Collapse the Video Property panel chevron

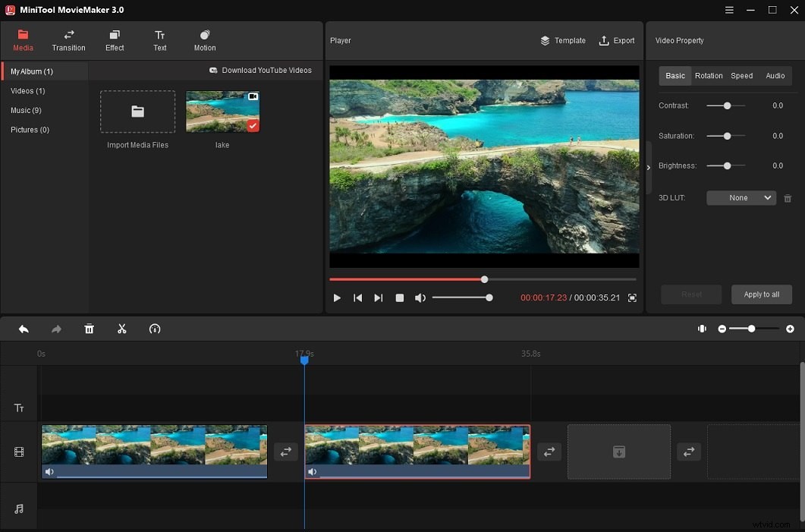click(x=649, y=167)
